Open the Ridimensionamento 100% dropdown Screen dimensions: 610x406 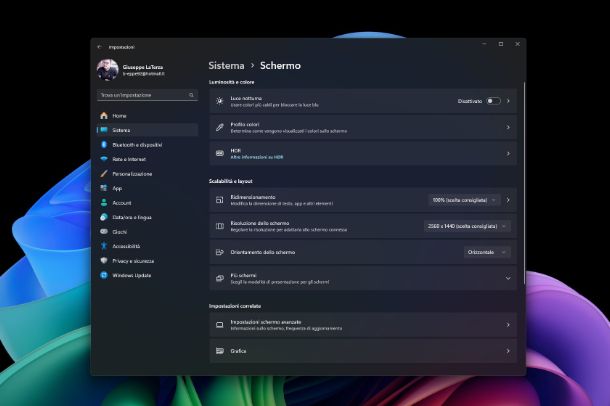pyautogui.click(x=464, y=200)
